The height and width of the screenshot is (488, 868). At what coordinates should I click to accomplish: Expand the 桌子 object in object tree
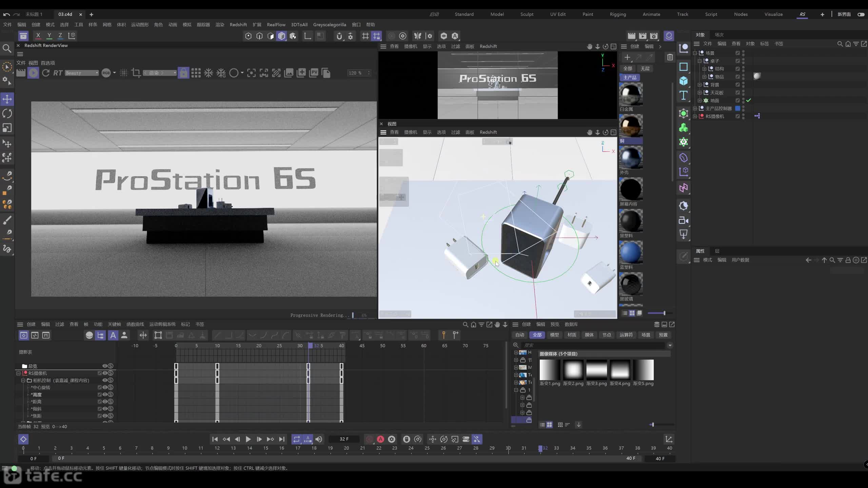click(699, 61)
